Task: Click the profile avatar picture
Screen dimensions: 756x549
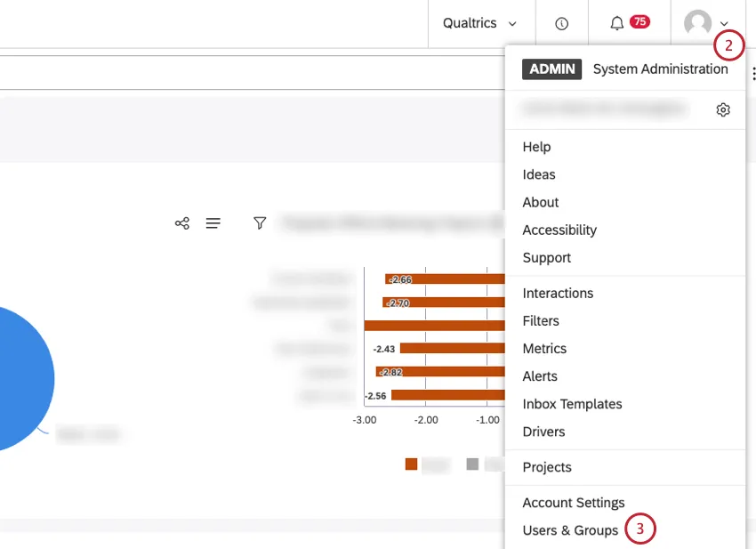Action: coord(698,22)
